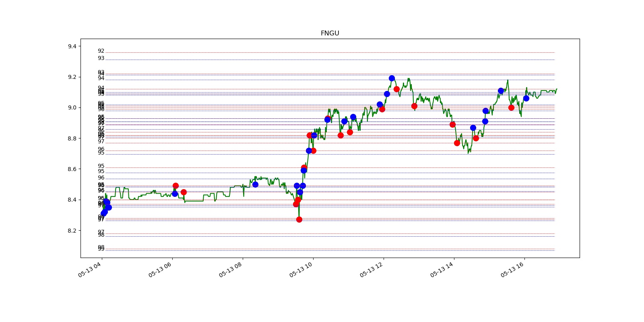Select the red marker at 8.45 after 06:00
Viewport: 644px width, 322px height.
[184, 192]
